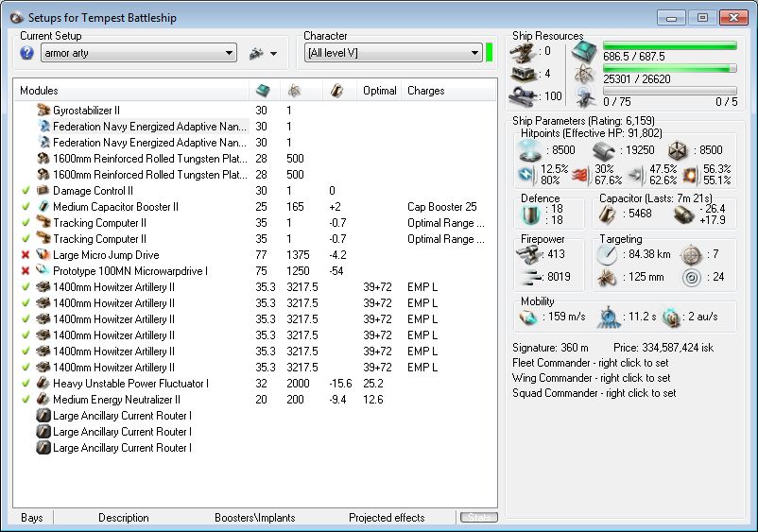758x532 pixels.
Task: Click the shield hitpoints icon showing 8500
Action: coord(529,151)
